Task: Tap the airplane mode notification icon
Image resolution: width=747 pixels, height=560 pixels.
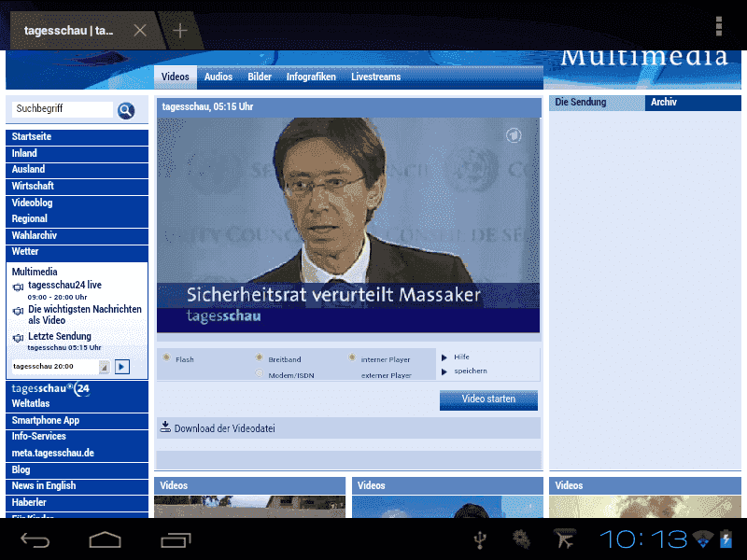Action: 565,539
